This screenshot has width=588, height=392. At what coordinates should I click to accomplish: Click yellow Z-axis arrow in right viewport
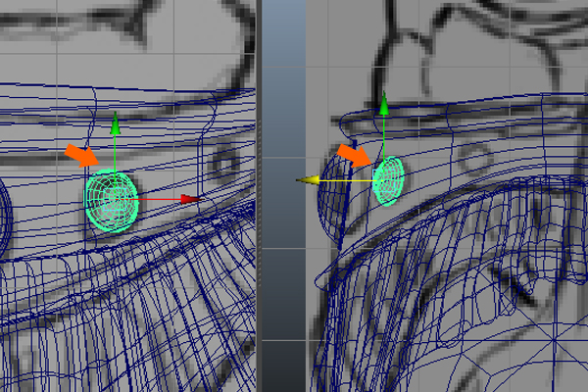point(308,180)
